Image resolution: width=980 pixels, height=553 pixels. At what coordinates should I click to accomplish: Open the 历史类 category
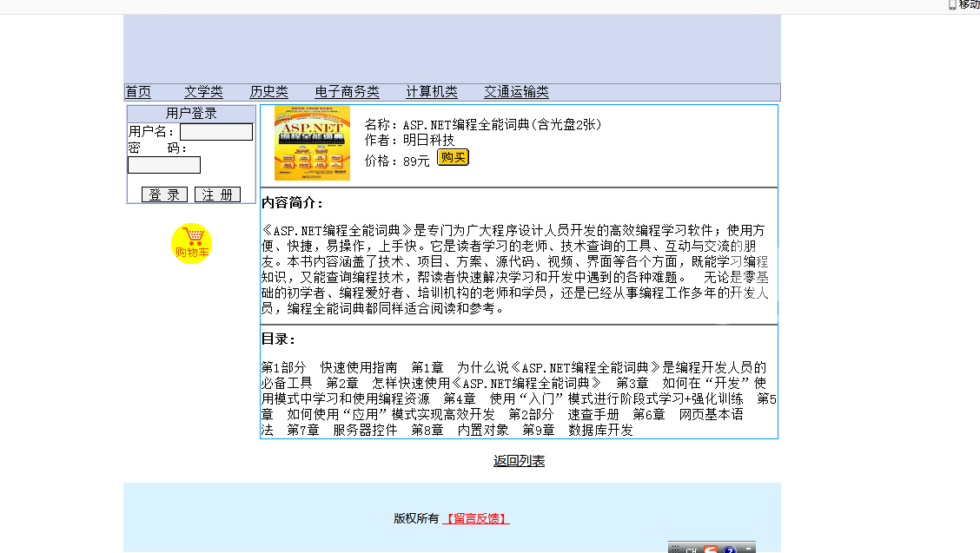(268, 92)
